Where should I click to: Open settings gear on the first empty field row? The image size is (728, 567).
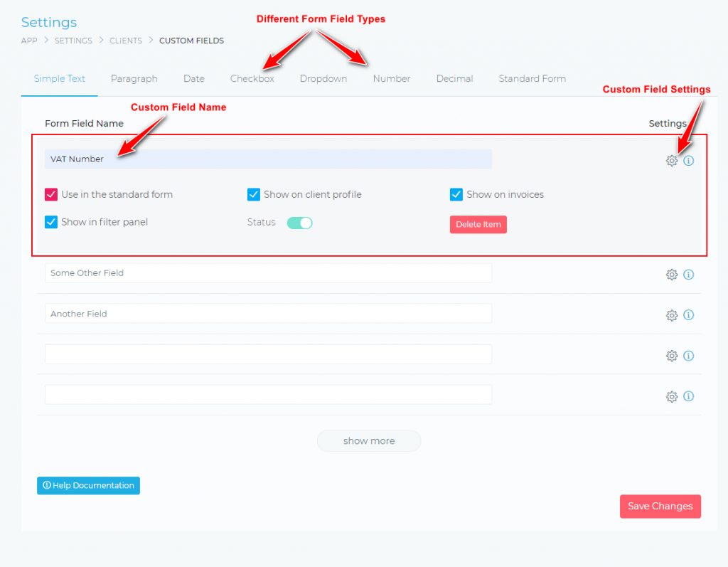point(672,356)
